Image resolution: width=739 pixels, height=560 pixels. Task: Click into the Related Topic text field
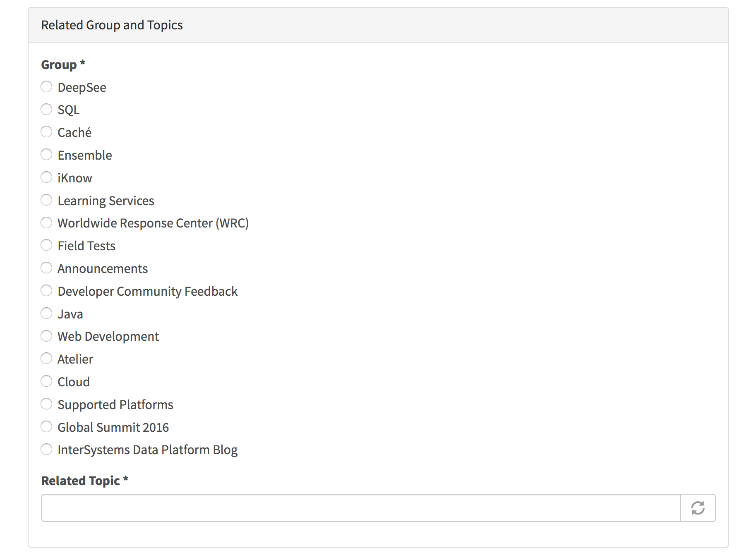tap(360, 508)
